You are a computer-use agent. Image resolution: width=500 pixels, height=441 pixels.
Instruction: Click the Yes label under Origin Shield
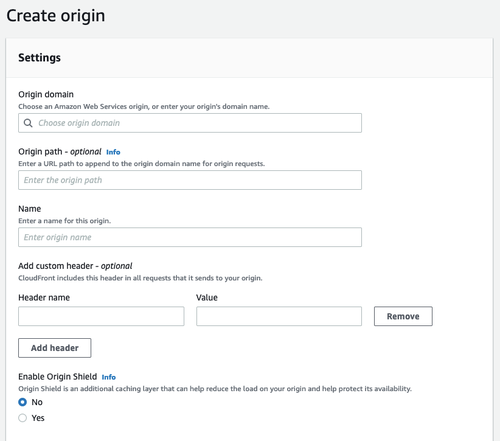pyautogui.click(x=38, y=418)
